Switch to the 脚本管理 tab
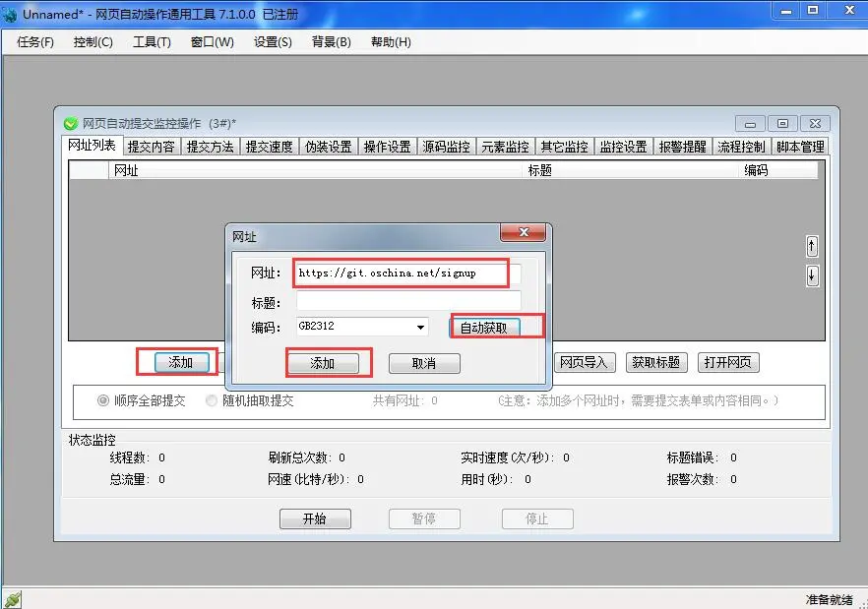Screen dimensions: 868x609 (x=800, y=147)
